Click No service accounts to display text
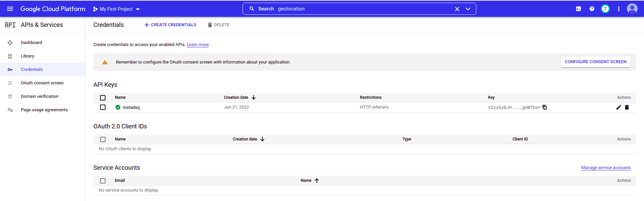644x201 pixels. point(128,190)
